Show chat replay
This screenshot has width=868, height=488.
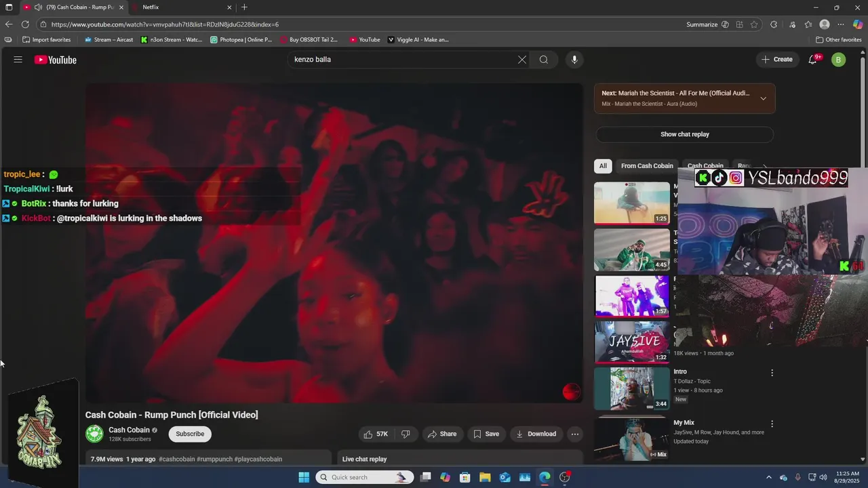click(x=685, y=134)
